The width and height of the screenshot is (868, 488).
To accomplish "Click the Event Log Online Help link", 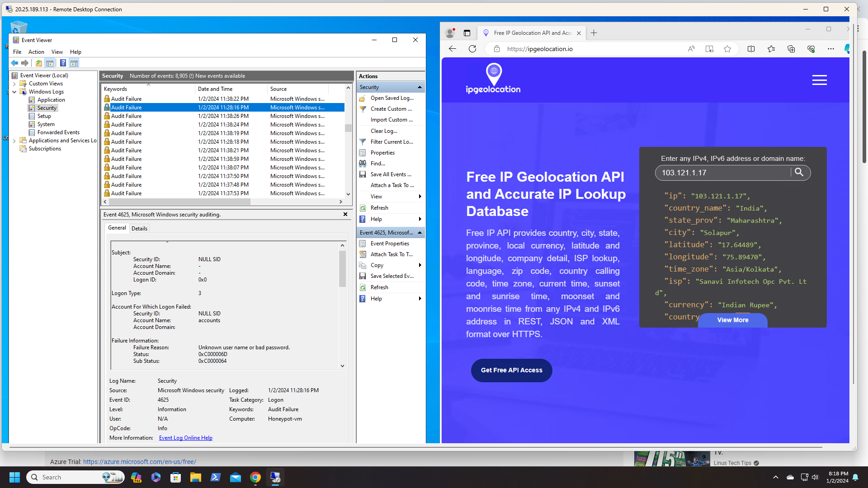I will (185, 438).
